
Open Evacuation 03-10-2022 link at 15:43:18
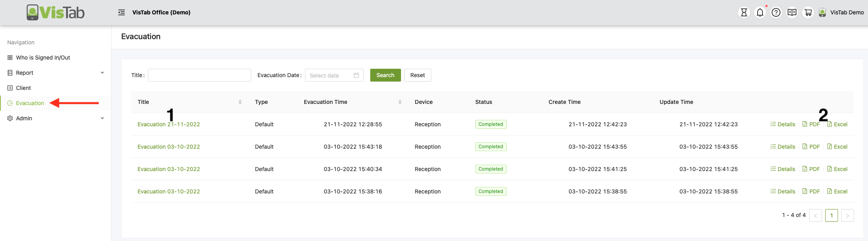point(169,147)
